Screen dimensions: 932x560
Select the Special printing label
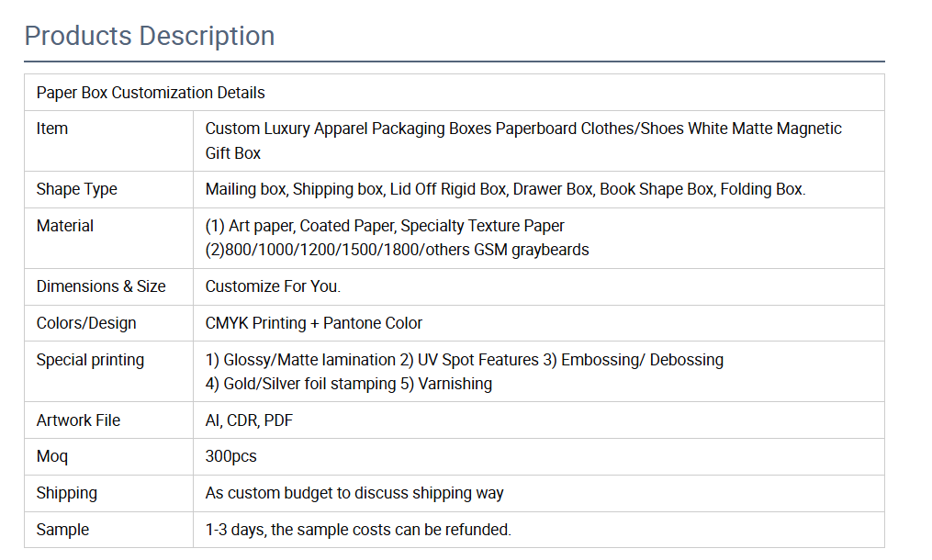pos(90,360)
